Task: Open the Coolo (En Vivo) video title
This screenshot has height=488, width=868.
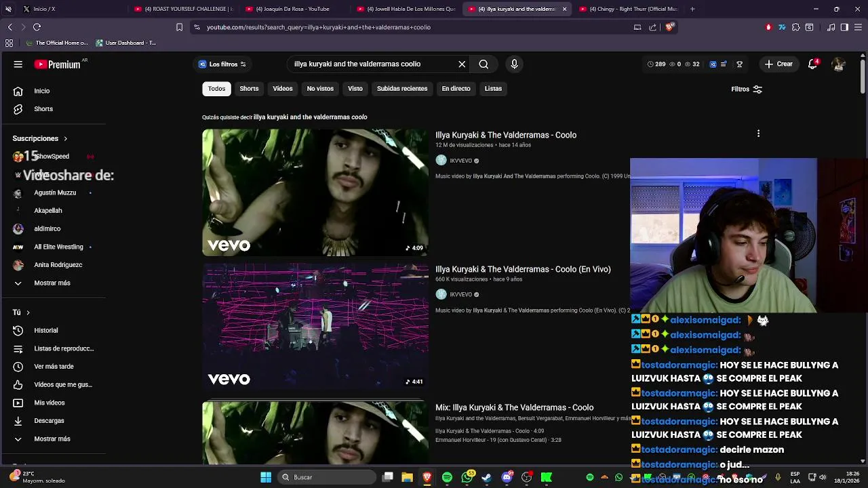Action: [x=523, y=269]
